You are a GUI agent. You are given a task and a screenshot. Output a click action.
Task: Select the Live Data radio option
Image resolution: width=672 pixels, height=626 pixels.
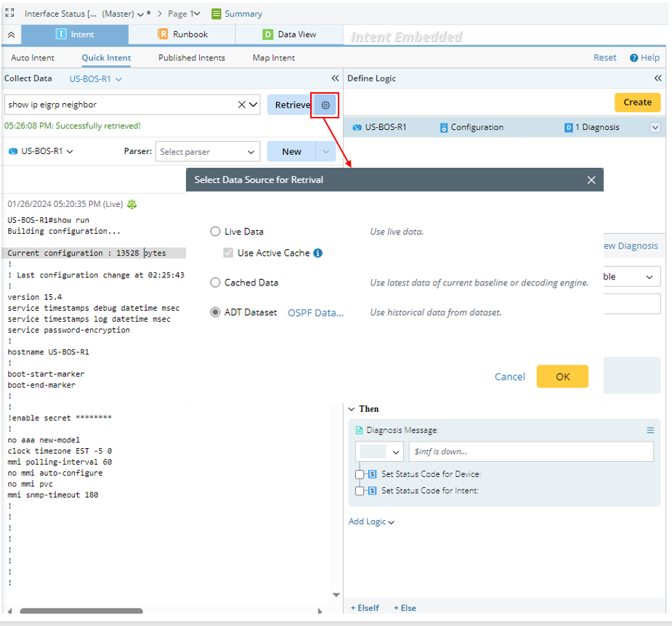coord(215,232)
